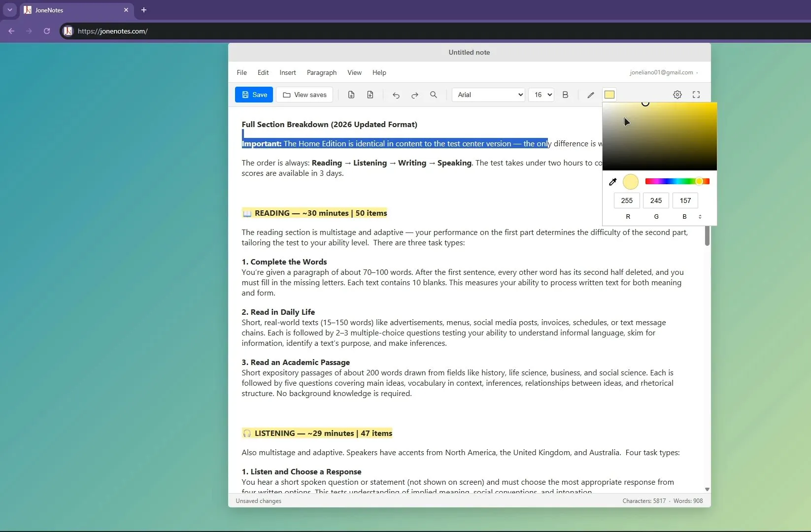The width and height of the screenshot is (811, 532).
Task: Click the READING — ~30 minutes heading
Action: point(314,213)
